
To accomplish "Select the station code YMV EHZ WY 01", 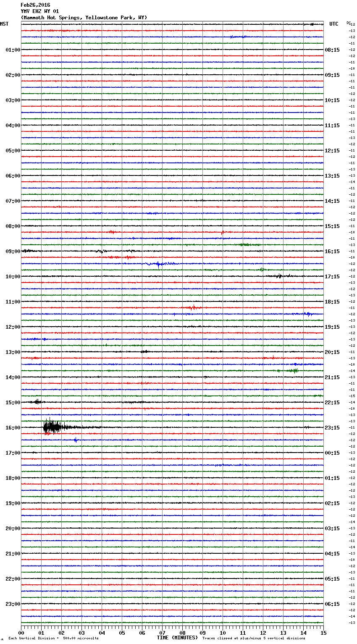I will [x=40, y=11].
